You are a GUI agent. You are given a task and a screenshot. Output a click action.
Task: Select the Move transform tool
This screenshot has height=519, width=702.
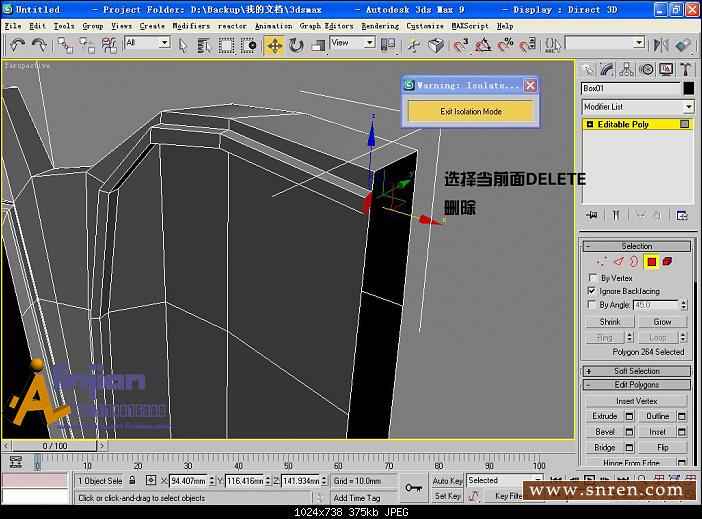tap(274, 45)
